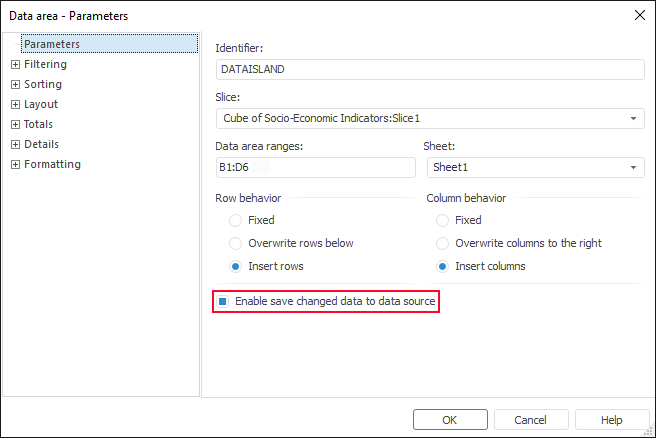Expand the Details tree node
This screenshot has height=438, width=656.
click(x=15, y=144)
